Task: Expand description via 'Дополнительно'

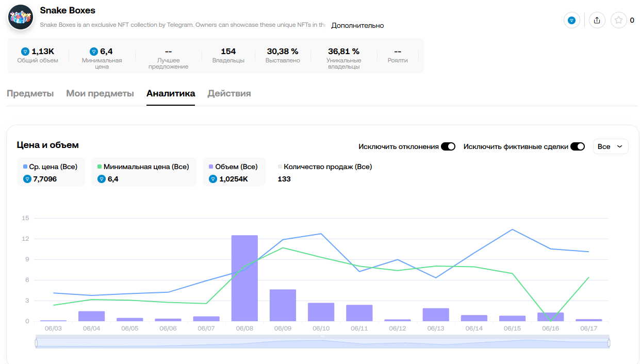Action: point(357,25)
